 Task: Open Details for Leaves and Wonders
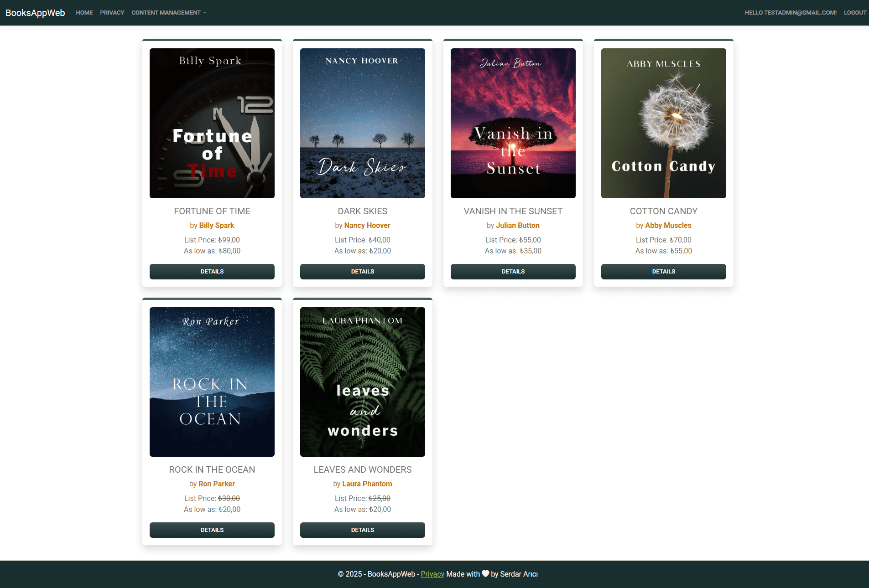click(363, 530)
